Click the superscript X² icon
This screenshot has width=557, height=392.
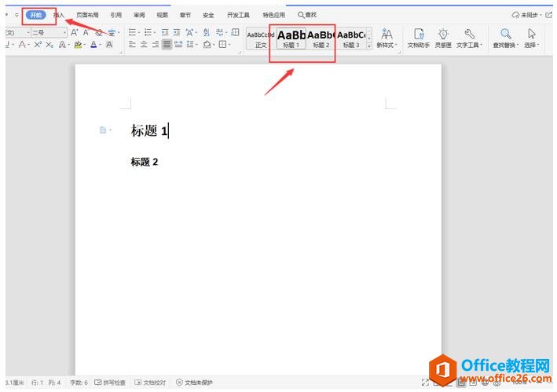pyautogui.click(x=38, y=45)
